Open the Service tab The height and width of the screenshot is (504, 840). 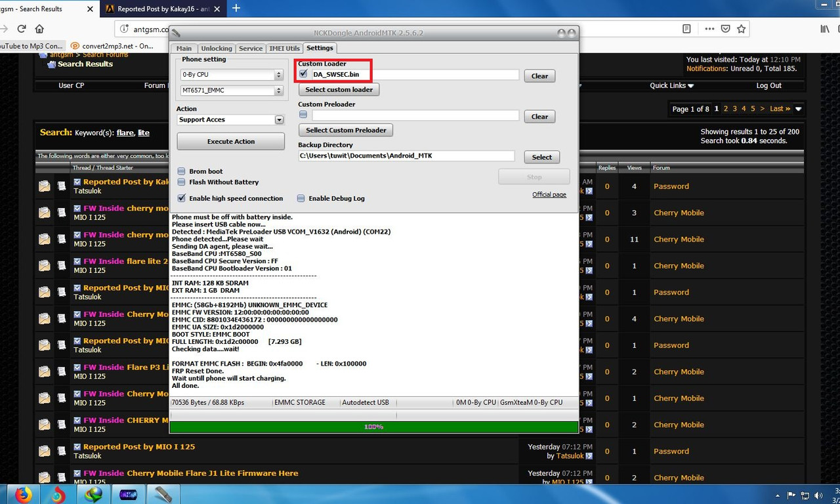251,49
